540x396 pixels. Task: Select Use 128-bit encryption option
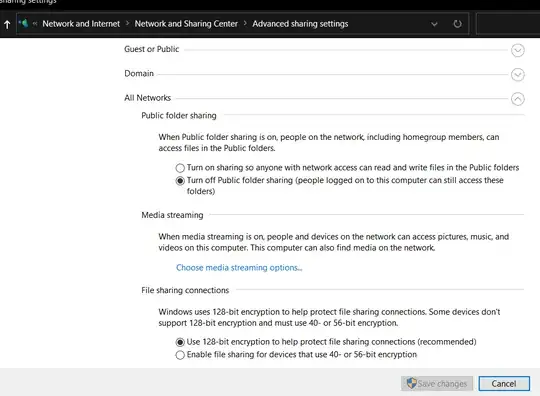click(x=180, y=342)
